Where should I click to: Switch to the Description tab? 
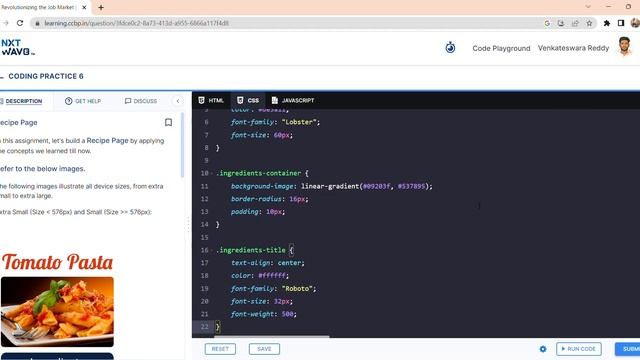point(22,101)
